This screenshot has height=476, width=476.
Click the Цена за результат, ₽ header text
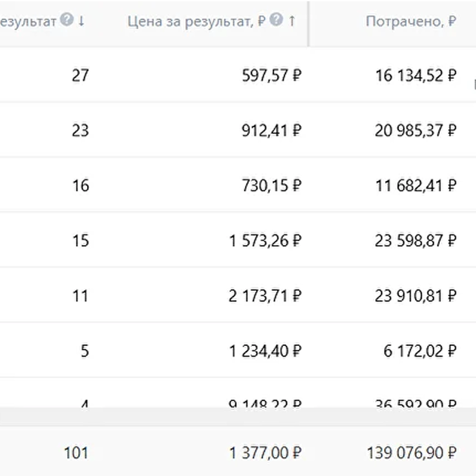(x=195, y=21)
